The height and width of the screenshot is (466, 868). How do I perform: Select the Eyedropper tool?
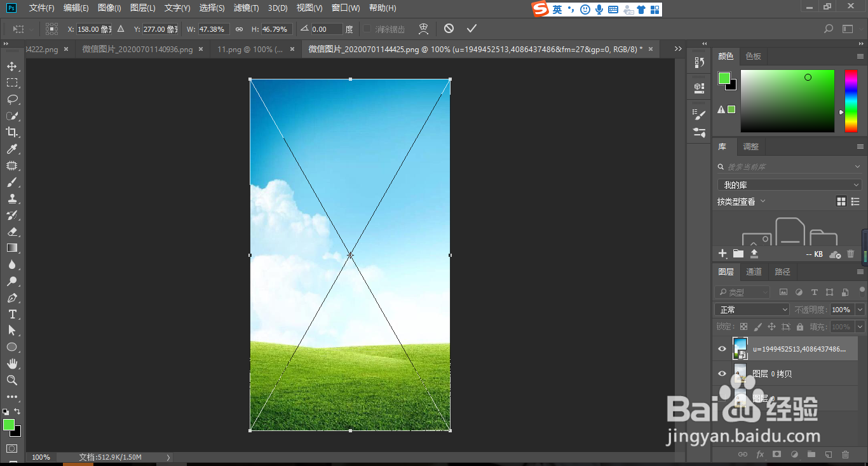[11, 149]
